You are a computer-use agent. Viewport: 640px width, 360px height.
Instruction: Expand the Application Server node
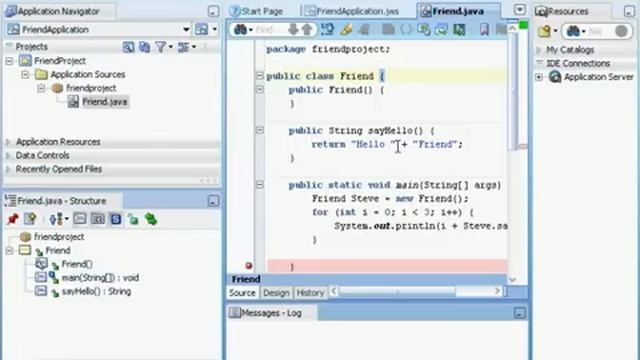point(539,77)
